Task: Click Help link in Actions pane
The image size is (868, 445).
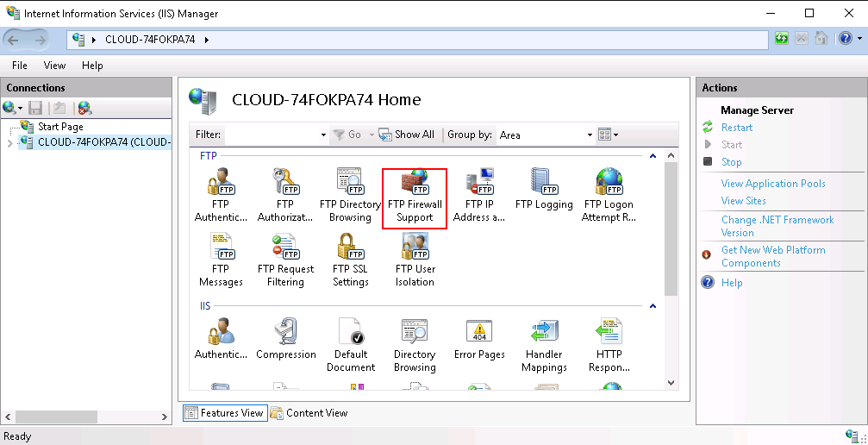Action: point(732,283)
